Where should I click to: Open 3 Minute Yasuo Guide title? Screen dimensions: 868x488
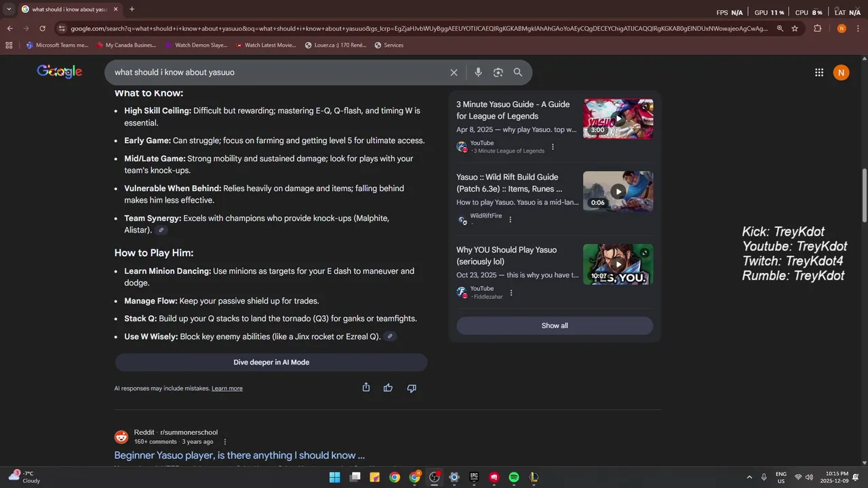pyautogui.click(x=513, y=110)
